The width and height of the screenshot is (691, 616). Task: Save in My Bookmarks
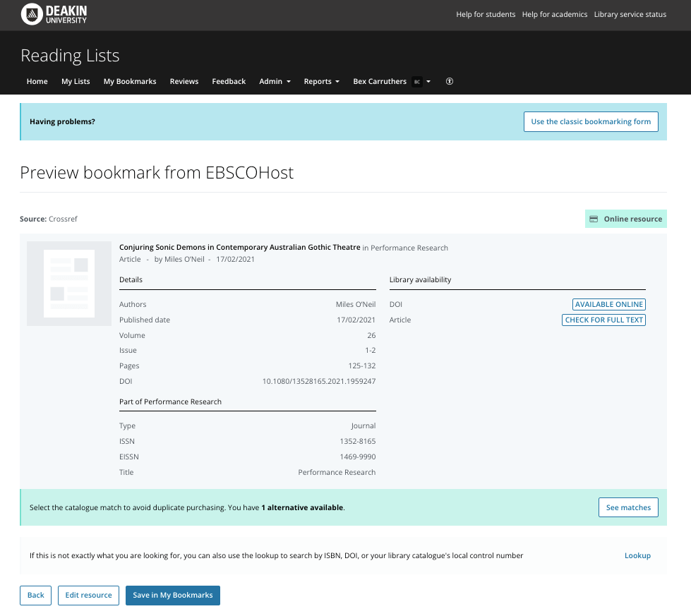pos(173,595)
